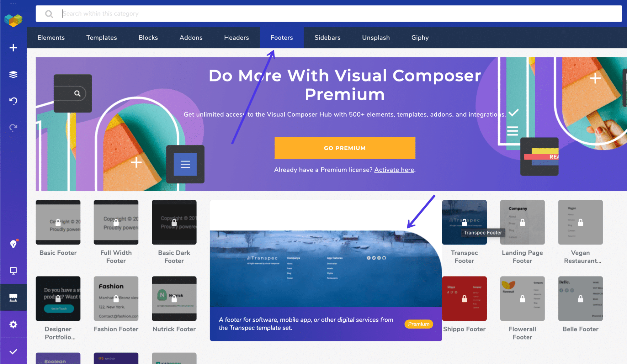Click the lock icon on Transpec Footer thumbnail
This screenshot has width=627, height=364.
pyautogui.click(x=465, y=222)
